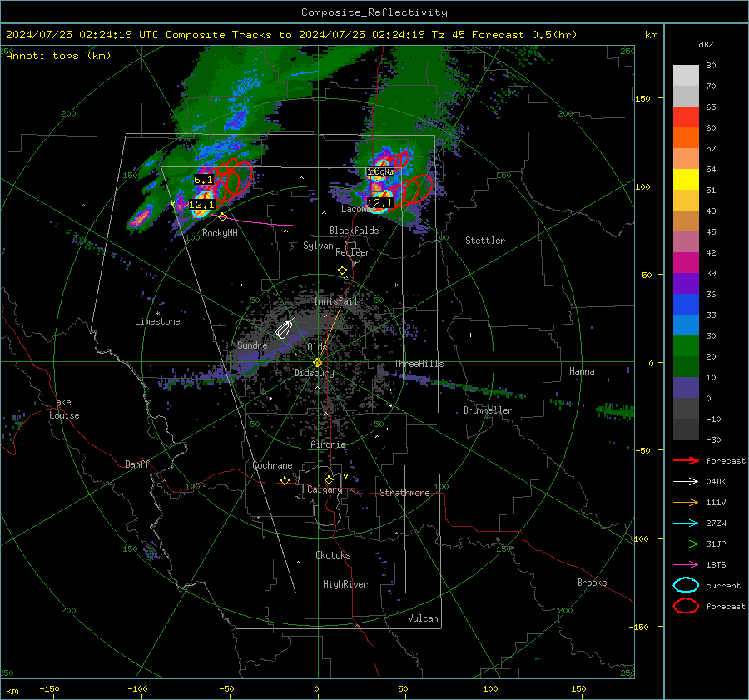Click the 12.1 top label above RockyMH

tap(202, 205)
